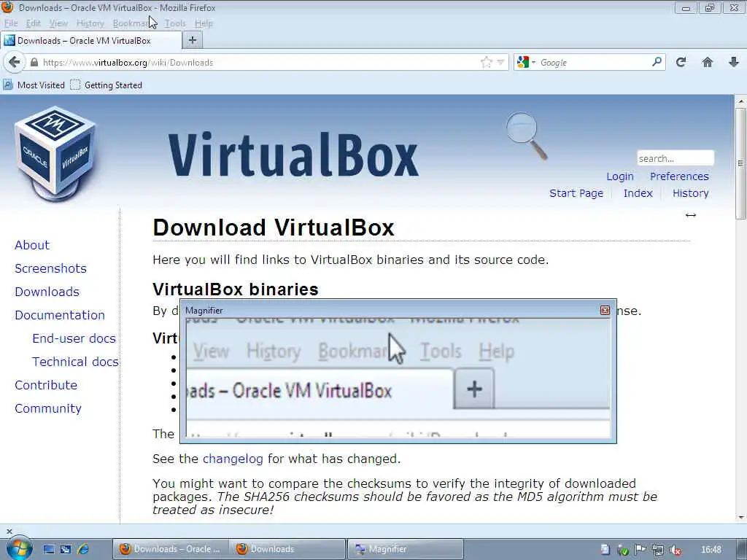Click the VirtualBox binaries heading
The image size is (747, 560).
[x=236, y=289]
